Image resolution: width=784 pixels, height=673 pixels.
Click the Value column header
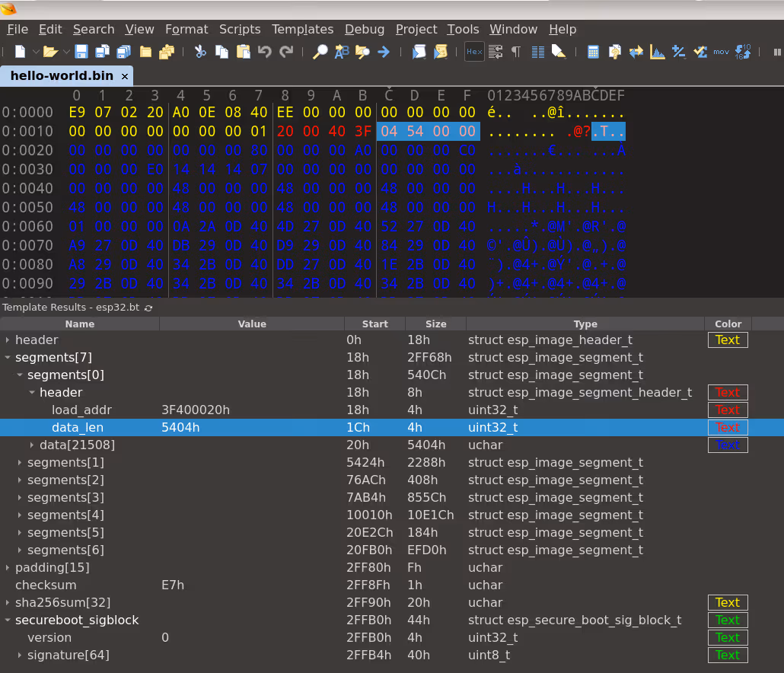point(252,324)
